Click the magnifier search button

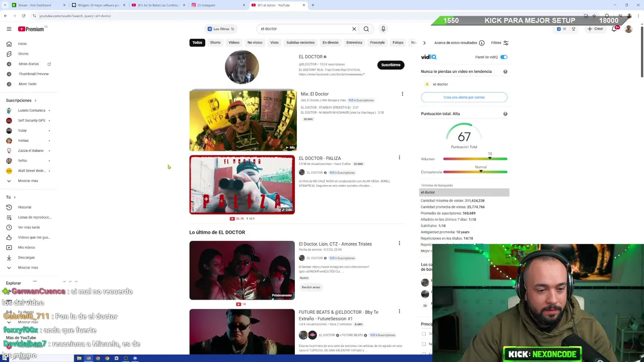366,29
